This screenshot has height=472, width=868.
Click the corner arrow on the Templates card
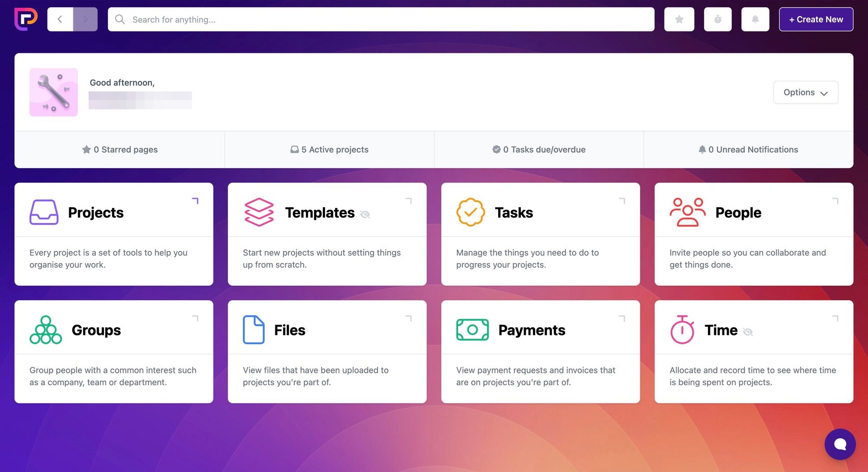click(x=409, y=201)
